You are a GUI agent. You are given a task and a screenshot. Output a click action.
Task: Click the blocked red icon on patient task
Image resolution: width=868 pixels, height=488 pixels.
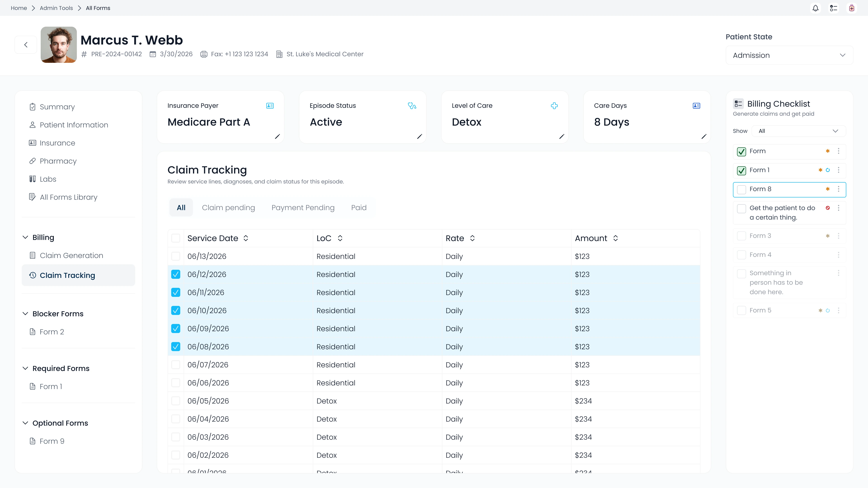[828, 208]
